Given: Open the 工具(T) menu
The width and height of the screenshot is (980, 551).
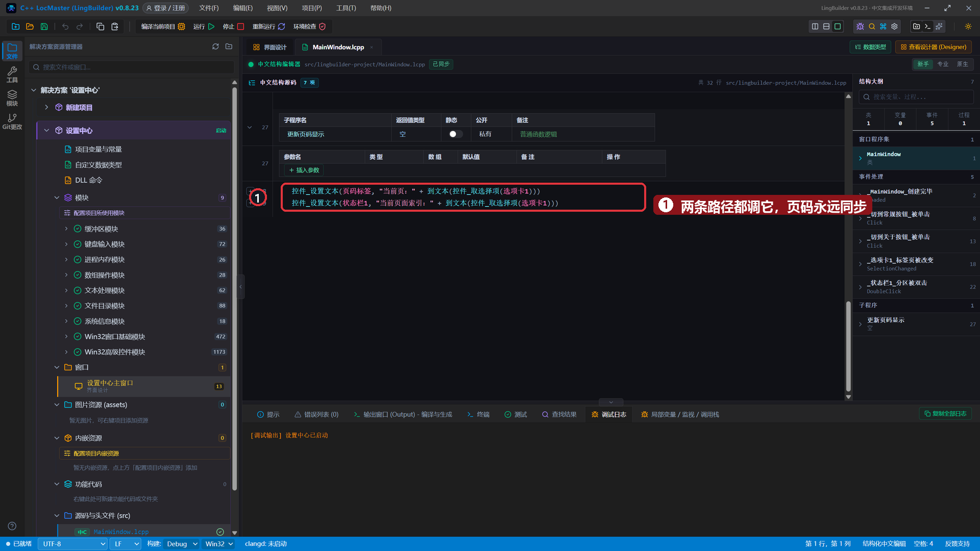Looking at the screenshot, I should [x=346, y=8].
